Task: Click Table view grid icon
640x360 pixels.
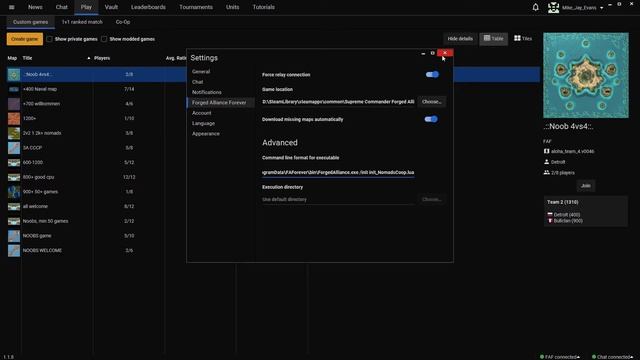Action: click(x=487, y=38)
